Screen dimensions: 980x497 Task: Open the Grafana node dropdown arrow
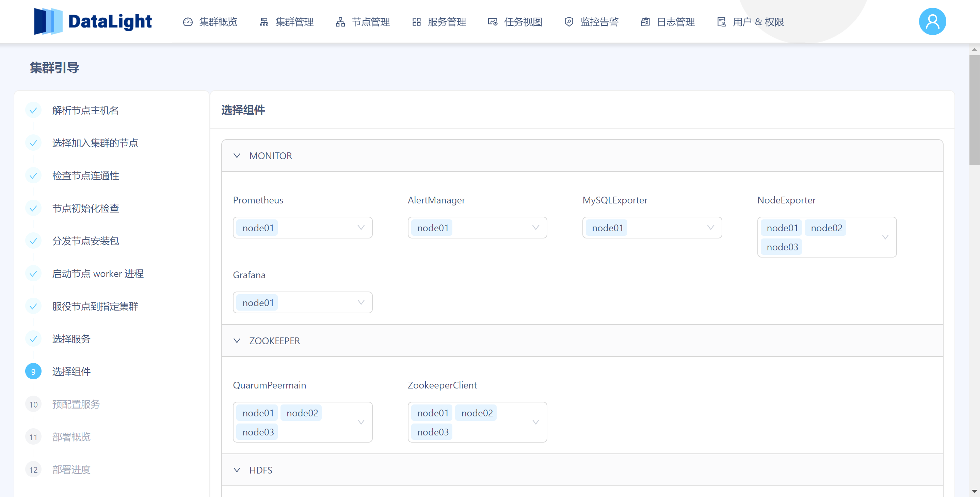click(361, 303)
